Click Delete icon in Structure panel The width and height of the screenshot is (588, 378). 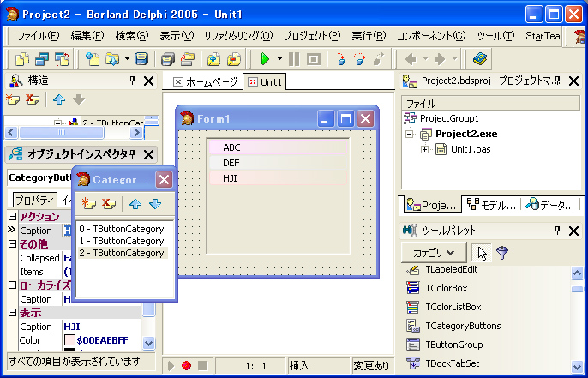tap(33, 99)
